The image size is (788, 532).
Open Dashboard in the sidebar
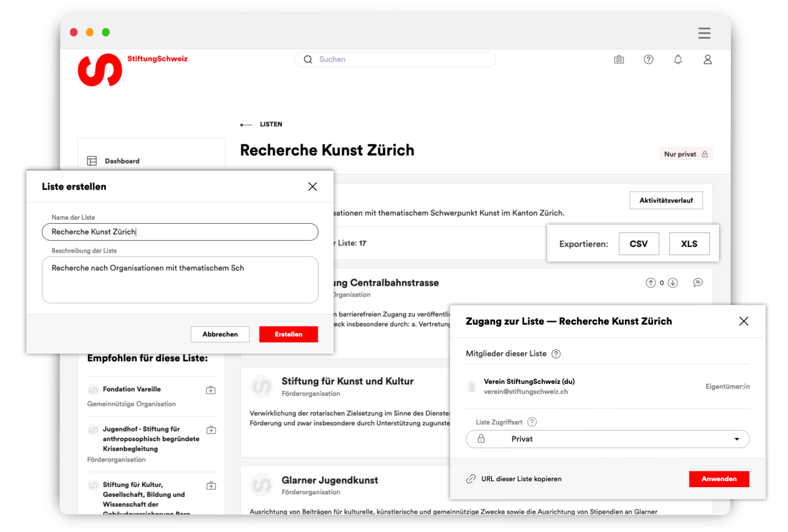pos(122,161)
